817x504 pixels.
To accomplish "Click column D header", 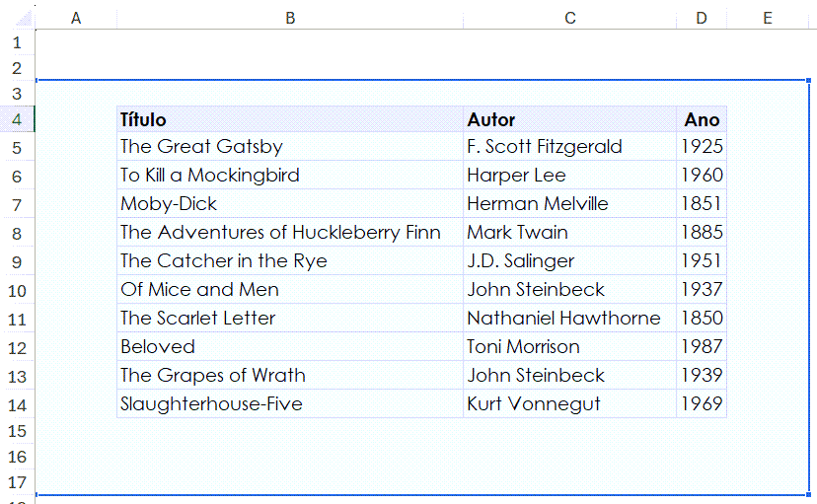I will 701,19.
